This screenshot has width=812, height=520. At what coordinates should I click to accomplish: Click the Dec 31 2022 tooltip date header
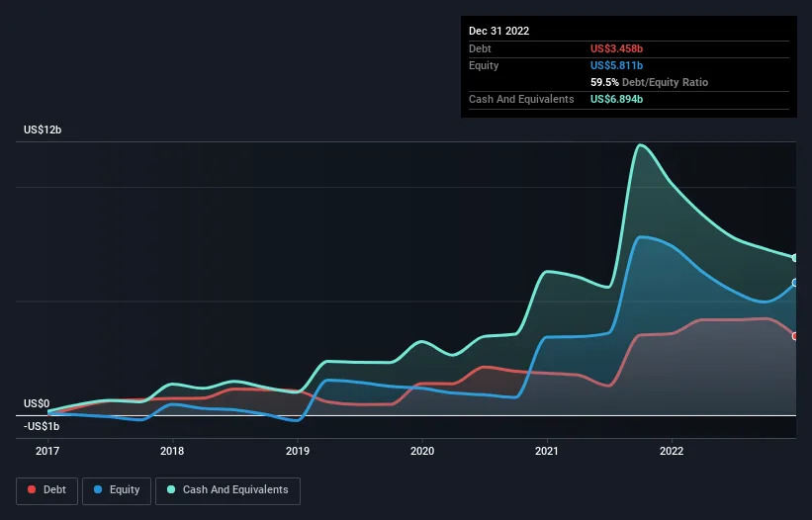pos(498,31)
